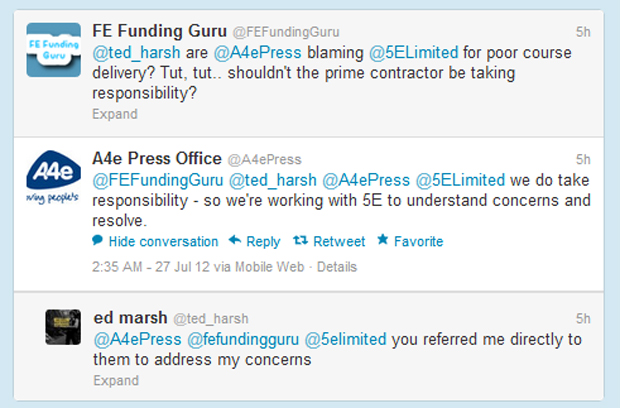Open Details of A4e Press tweet
620x408 pixels.
coord(337,267)
